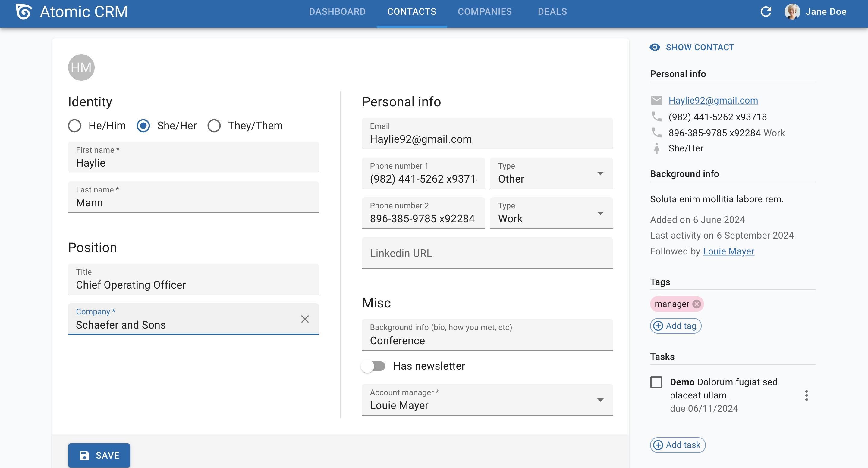Check the Demo task checkbox

(x=656, y=382)
